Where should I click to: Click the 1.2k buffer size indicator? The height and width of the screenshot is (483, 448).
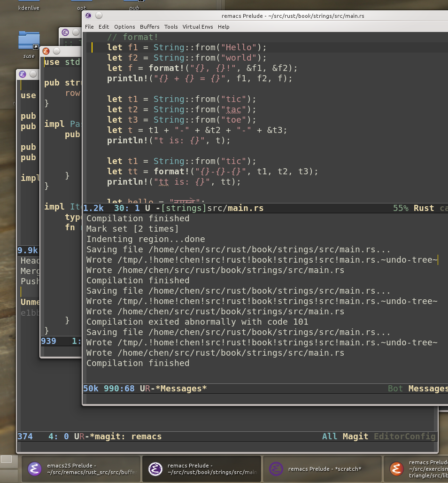coord(93,208)
